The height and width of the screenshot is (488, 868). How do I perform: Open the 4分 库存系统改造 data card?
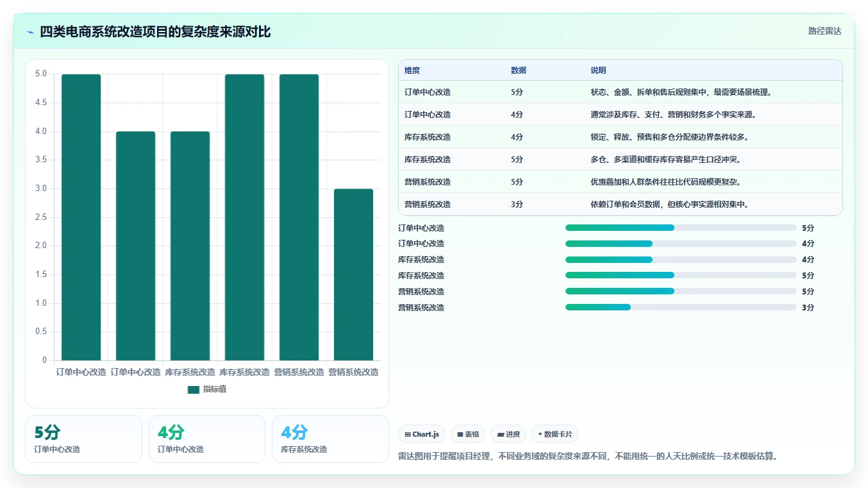click(330, 439)
